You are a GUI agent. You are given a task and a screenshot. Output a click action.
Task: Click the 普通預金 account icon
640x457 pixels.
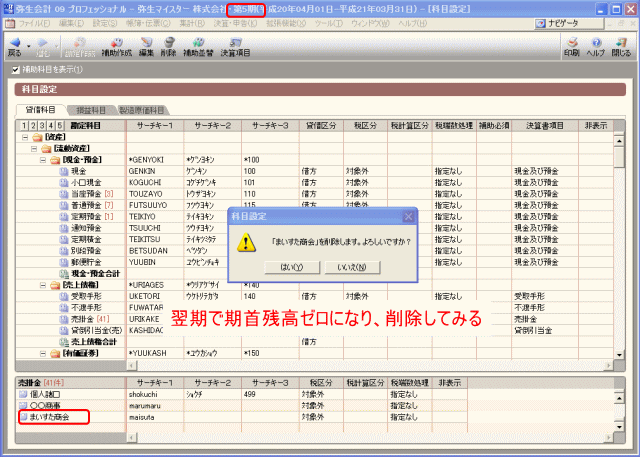click(64, 206)
